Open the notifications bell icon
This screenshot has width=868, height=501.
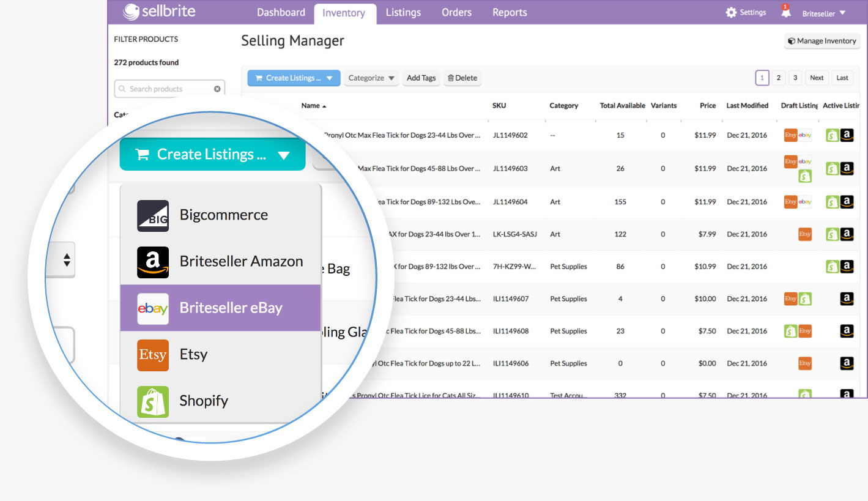tap(785, 12)
